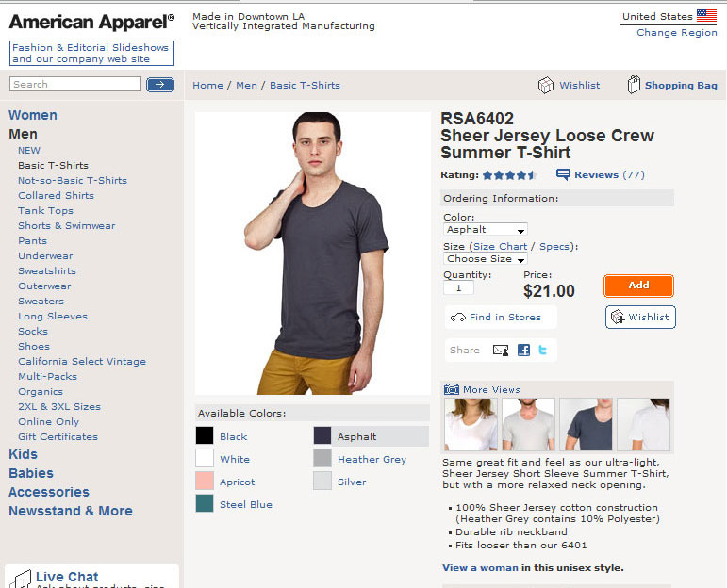727x588 pixels.
Task: Open the Women category menu
Action: (33, 115)
